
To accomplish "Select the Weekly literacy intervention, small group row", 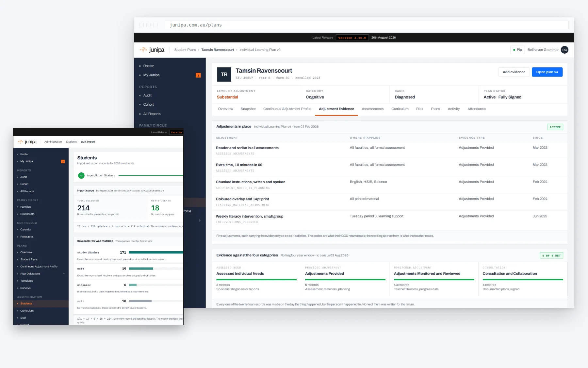I will [390, 219].
